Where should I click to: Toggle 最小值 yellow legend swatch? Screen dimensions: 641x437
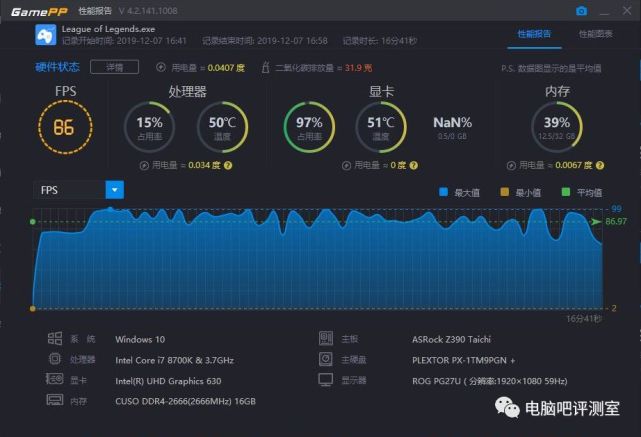(x=505, y=192)
